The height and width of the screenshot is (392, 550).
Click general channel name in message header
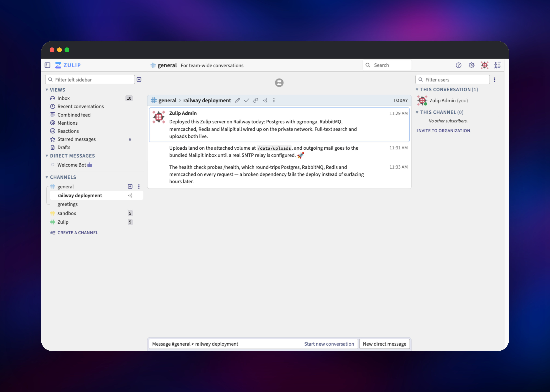(167, 100)
